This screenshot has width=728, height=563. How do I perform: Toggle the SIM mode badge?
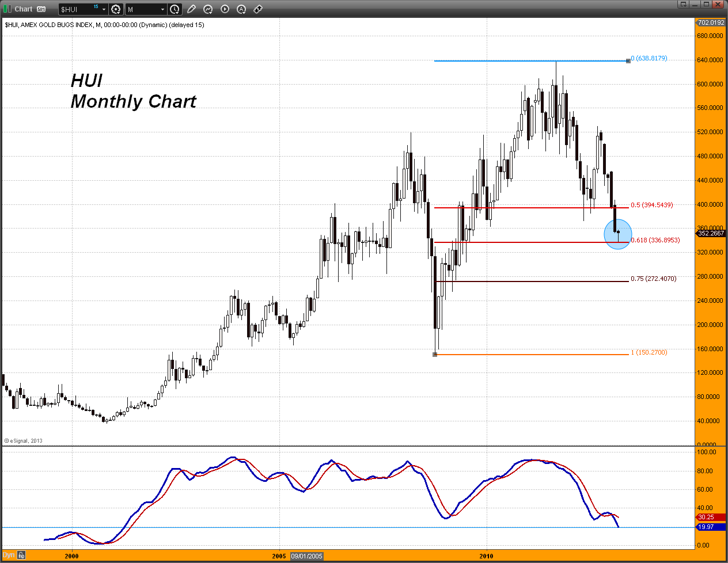(41, 9)
